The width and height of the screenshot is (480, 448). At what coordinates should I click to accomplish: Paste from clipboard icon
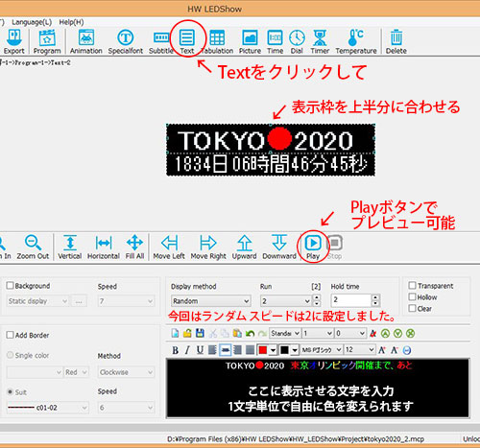click(237, 333)
